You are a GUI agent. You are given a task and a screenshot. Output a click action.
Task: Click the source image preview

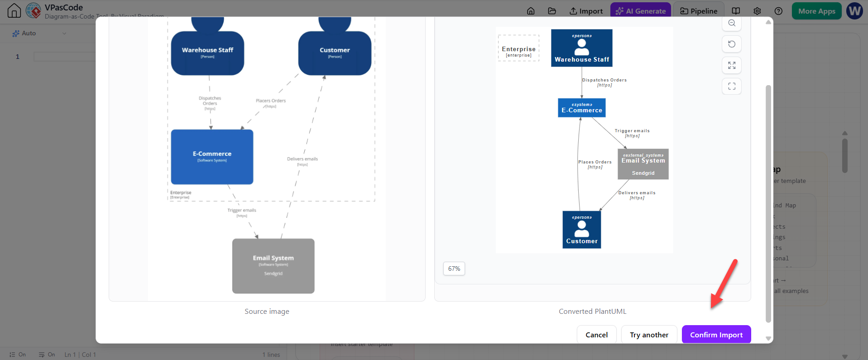267,159
